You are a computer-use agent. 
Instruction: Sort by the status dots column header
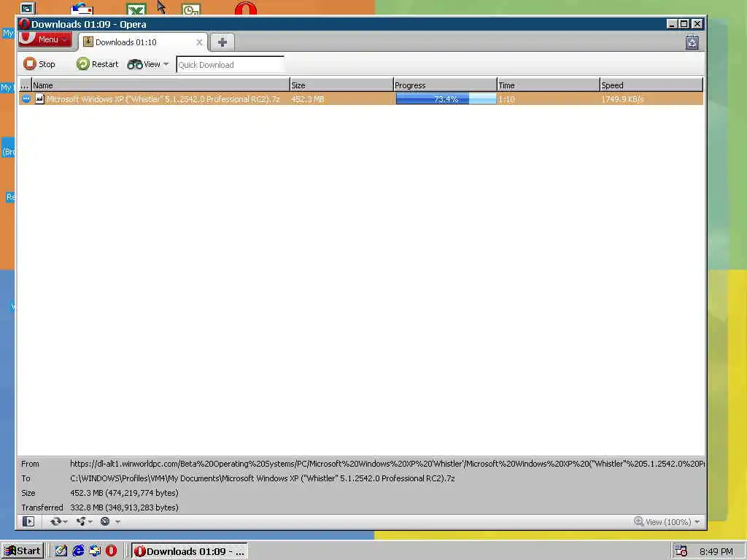[x=25, y=85]
